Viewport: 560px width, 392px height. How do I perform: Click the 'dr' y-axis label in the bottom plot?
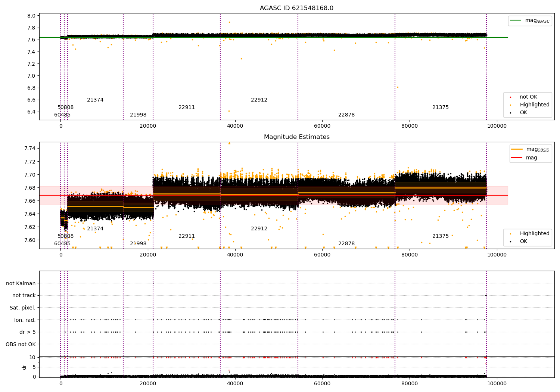[24, 367]
